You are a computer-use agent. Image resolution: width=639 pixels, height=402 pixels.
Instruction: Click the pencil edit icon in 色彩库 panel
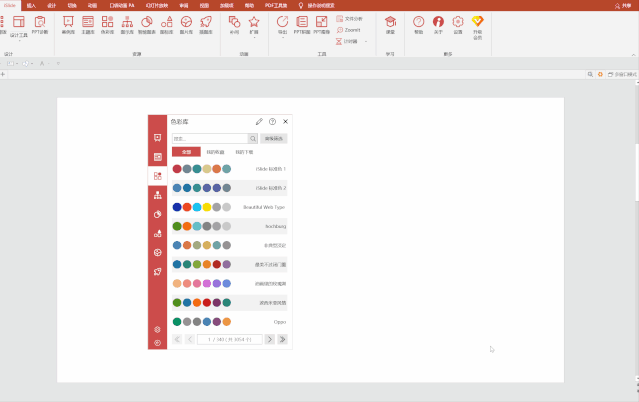[x=259, y=121]
